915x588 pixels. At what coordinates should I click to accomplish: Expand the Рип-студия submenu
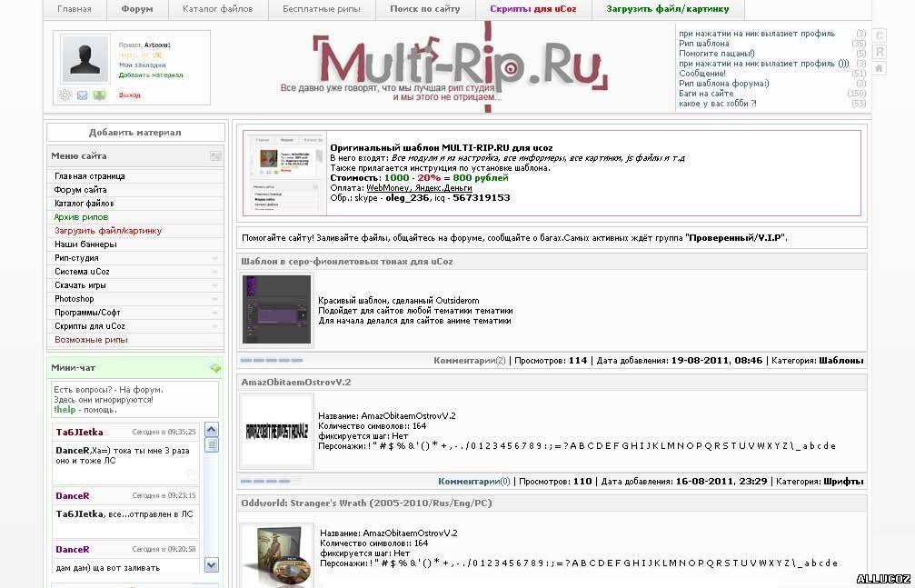point(215,258)
